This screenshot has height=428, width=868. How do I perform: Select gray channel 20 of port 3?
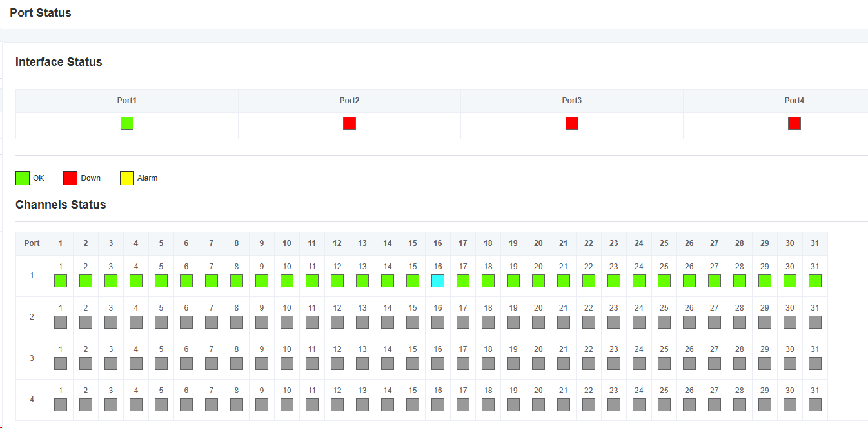click(x=538, y=363)
